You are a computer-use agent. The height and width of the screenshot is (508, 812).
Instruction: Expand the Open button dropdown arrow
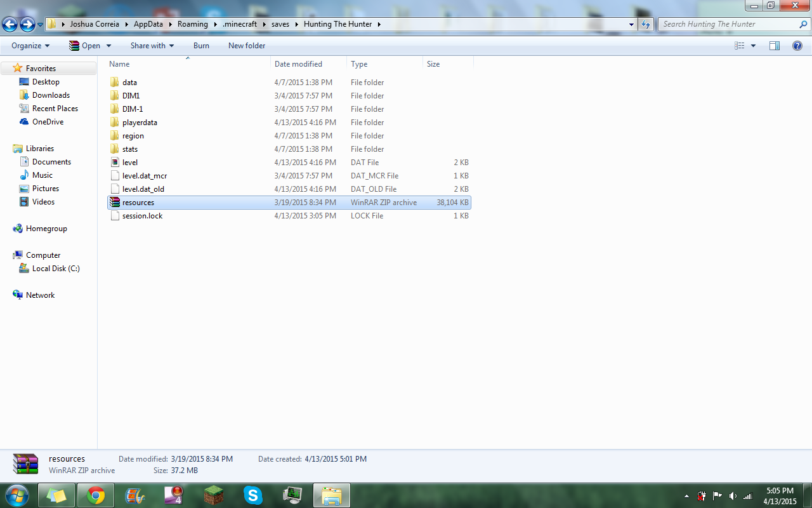[108, 46]
